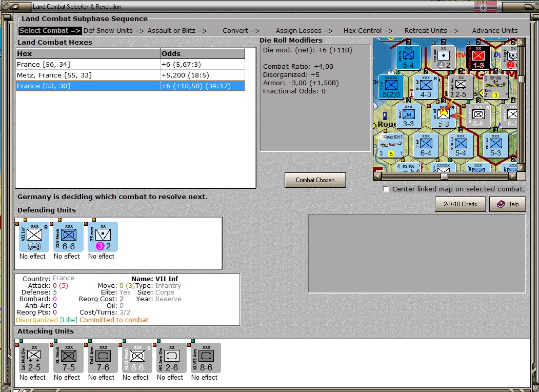
Task: Select XLVI Mech 8-6 in Attacking Units
Action: [137, 358]
